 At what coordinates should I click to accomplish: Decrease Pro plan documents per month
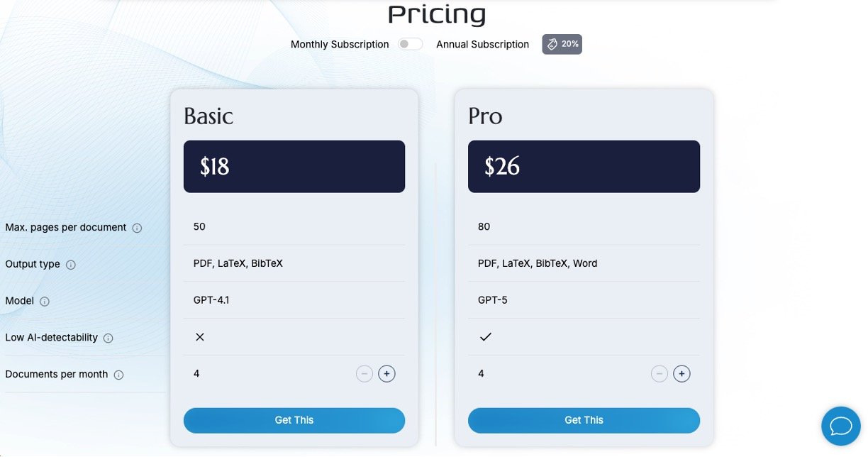[x=660, y=373]
